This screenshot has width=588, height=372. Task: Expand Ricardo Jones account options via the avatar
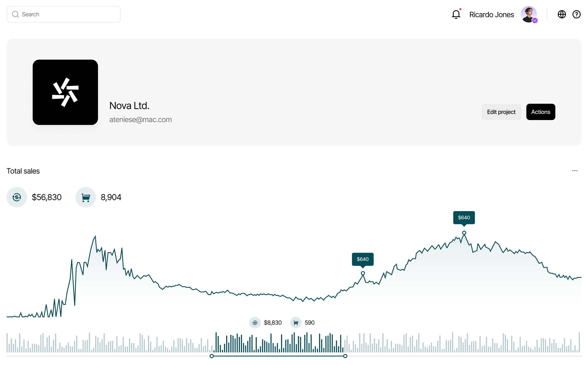[x=529, y=14]
